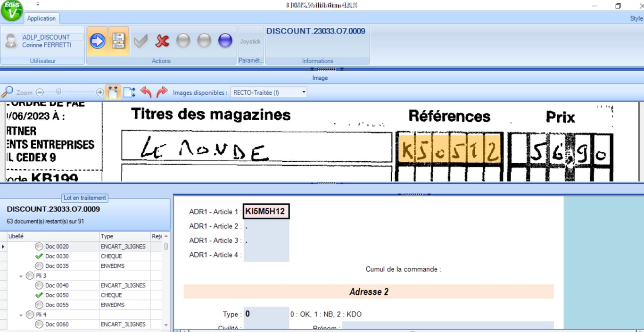Click the ADR1 - Article 4 input field
644x332 pixels.
266,255
